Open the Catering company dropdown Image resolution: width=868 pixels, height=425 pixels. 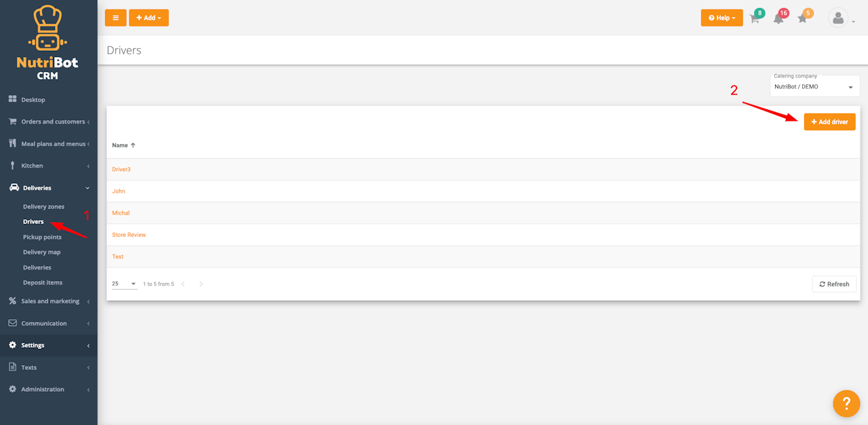pyautogui.click(x=814, y=87)
